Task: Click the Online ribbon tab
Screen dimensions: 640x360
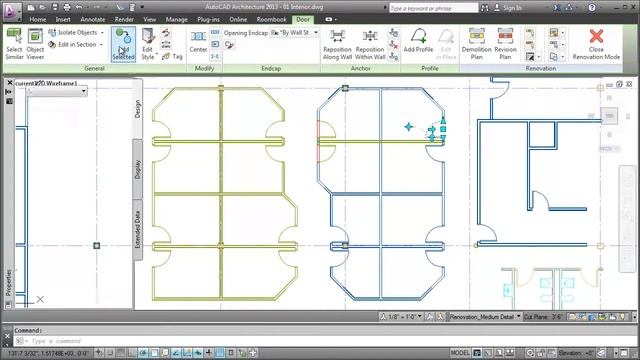Action: point(238,19)
